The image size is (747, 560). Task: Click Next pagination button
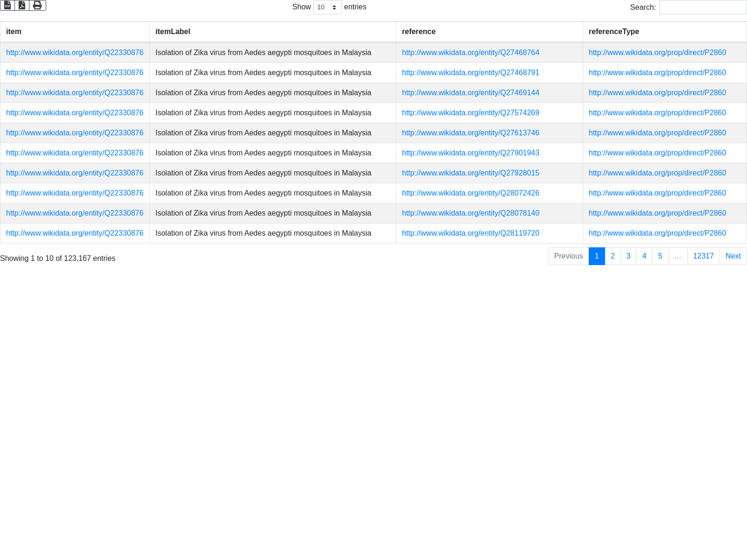[x=733, y=256]
